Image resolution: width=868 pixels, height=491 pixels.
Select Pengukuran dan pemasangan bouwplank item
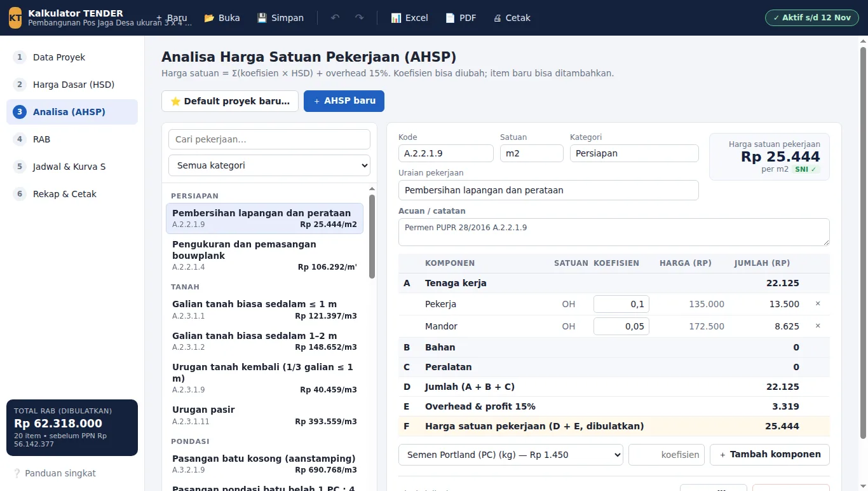click(264, 255)
